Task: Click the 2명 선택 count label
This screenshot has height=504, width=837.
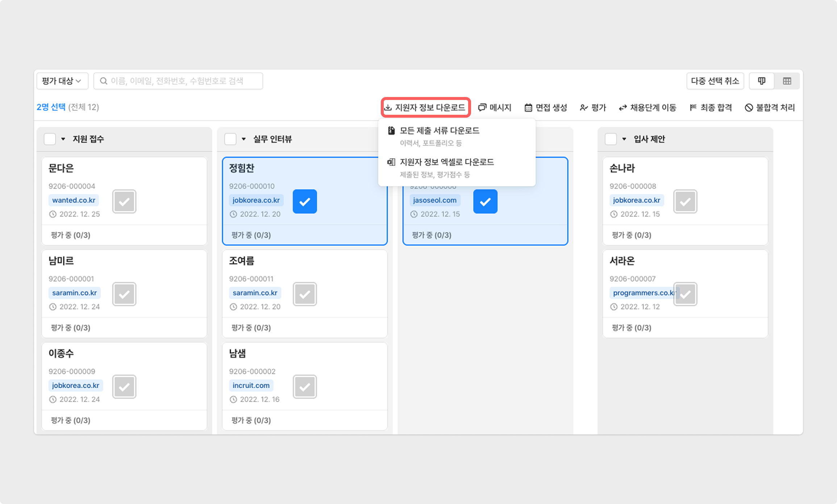Action: click(51, 107)
